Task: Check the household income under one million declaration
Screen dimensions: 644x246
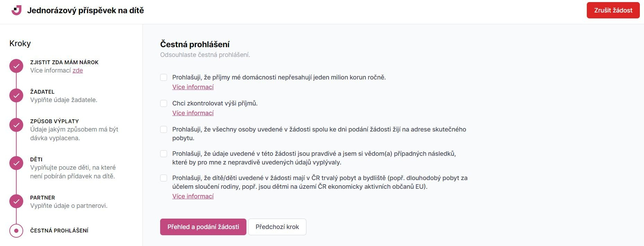Action: point(164,77)
